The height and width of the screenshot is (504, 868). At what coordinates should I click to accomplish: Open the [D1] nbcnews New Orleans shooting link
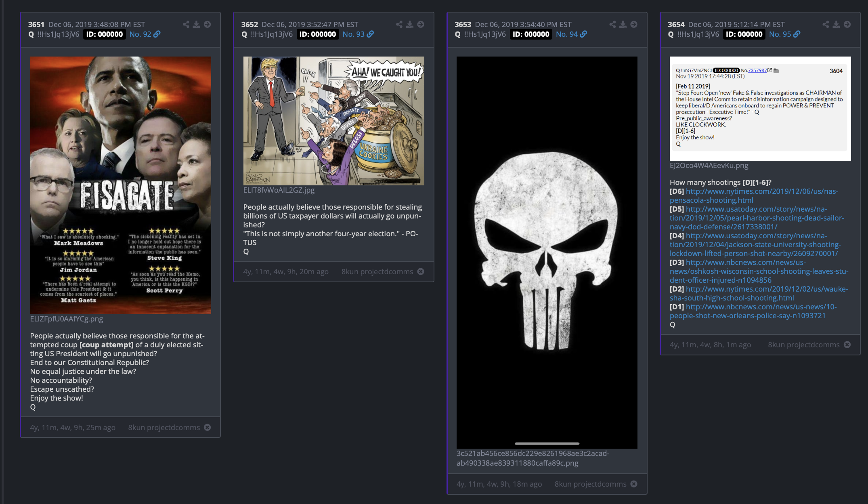(x=753, y=311)
